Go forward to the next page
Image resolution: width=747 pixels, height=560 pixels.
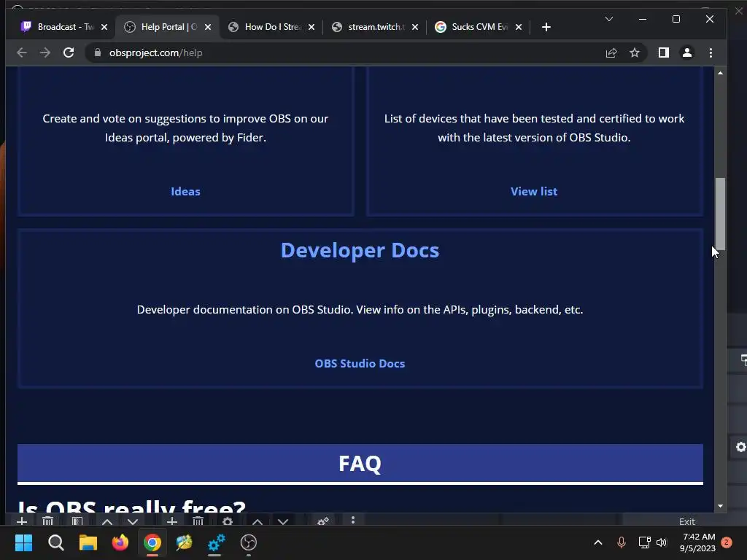[45, 52]
